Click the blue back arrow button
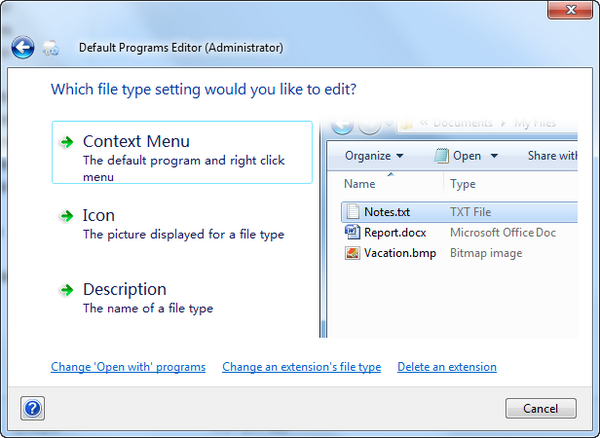The image size is (600, 438). pos(23,47)
